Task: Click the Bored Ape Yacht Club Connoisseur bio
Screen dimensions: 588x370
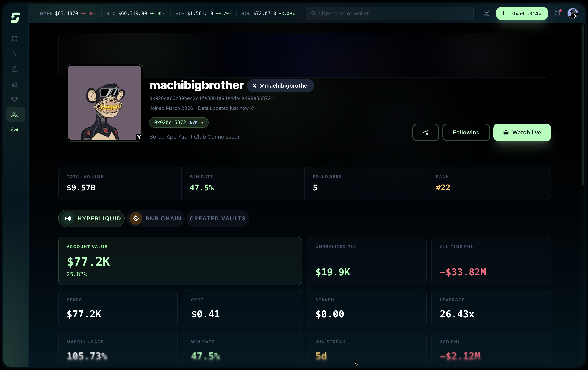Action: click(194, 137)
